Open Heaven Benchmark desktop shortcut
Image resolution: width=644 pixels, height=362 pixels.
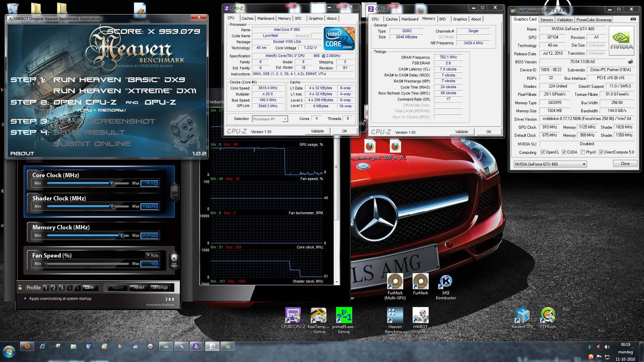[x=395, y=321]
